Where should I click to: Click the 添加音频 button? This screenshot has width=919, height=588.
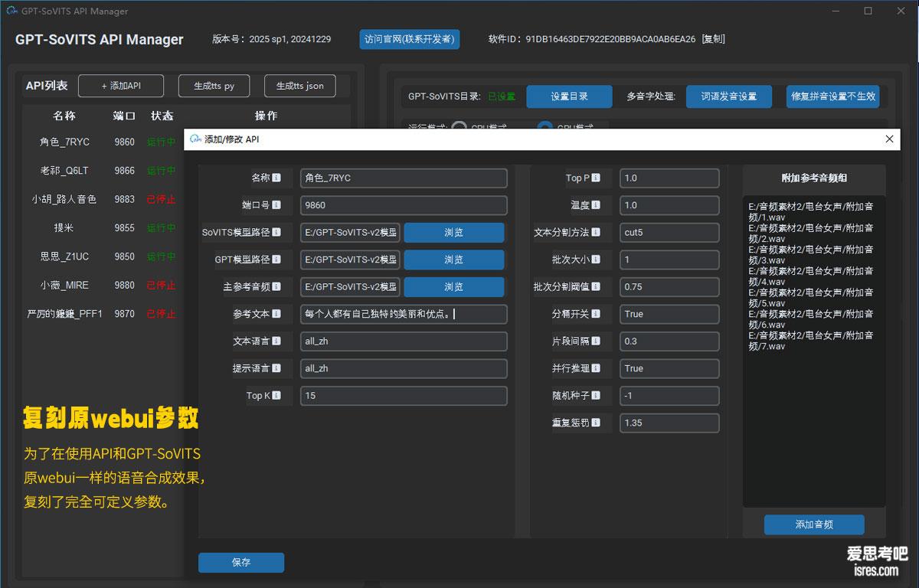[x=814, y=524]
